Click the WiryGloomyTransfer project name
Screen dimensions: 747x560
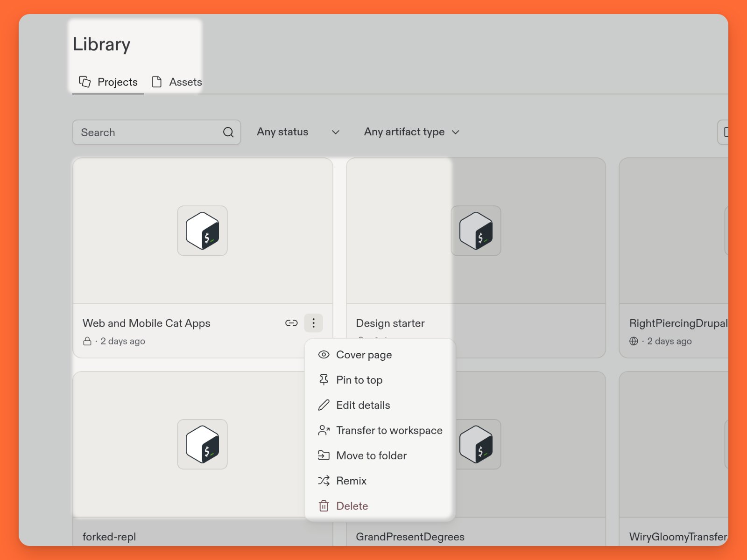(678, 537)
